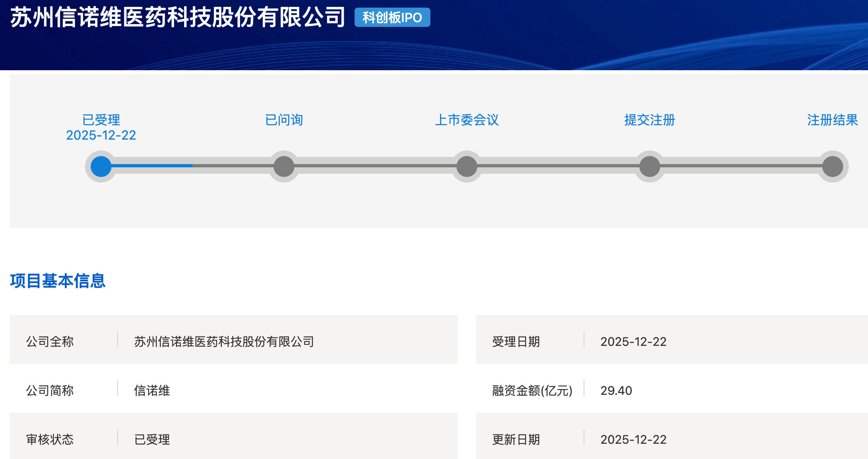Viewport: 868px width, 459px height.
Task: Click the 公司全称 value text
Action: pyautogui.click(x=224, y=341)
